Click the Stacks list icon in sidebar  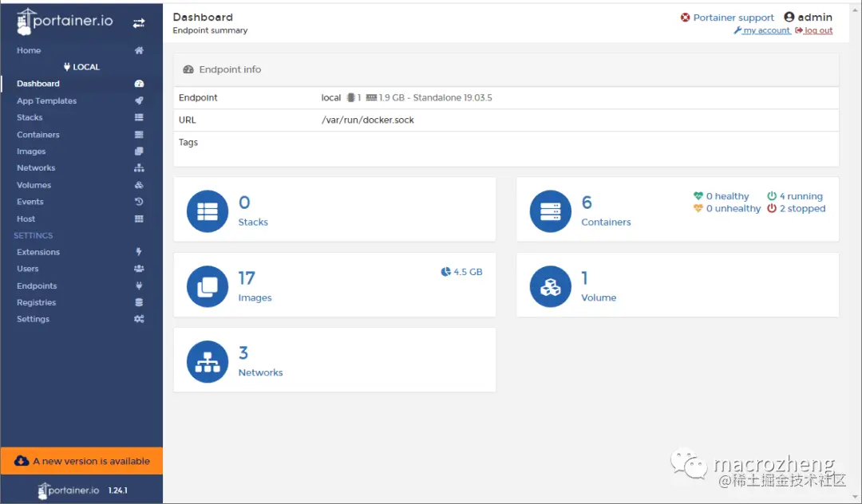[139, 117]
